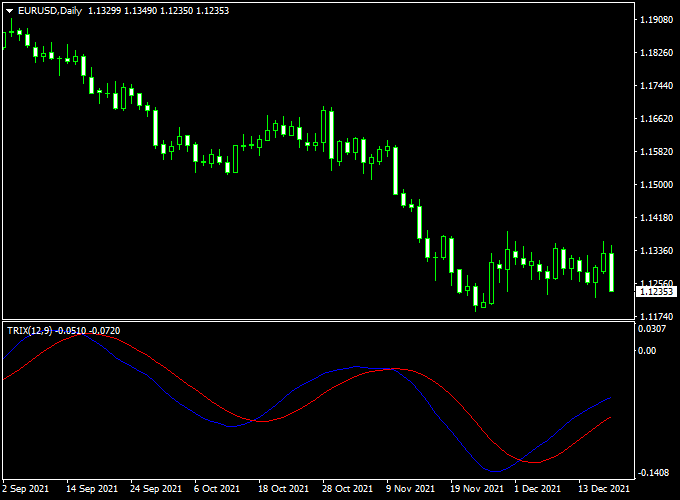Click price scale value 1.13360
This screenshot has height=500, width=680.
point(656,250)
